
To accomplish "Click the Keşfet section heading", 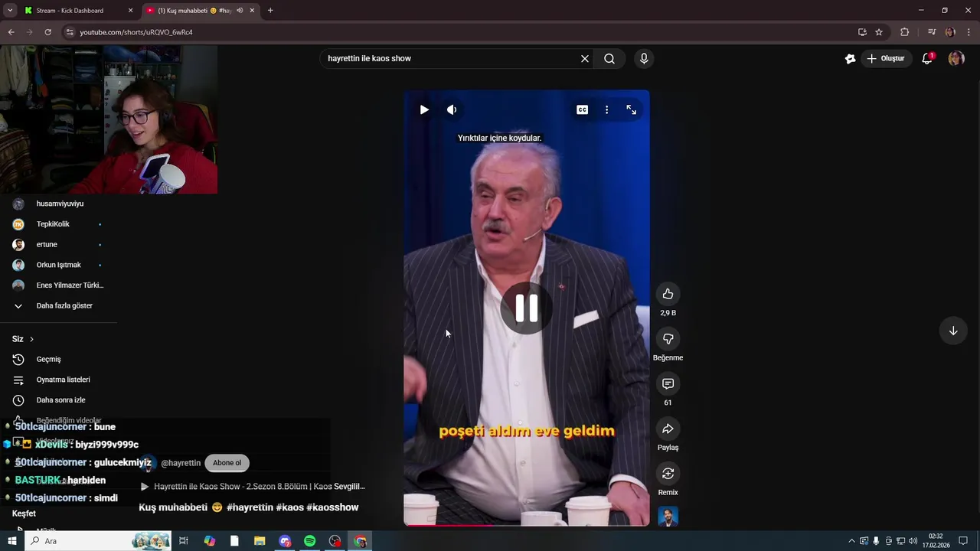I will pos(24,514).
